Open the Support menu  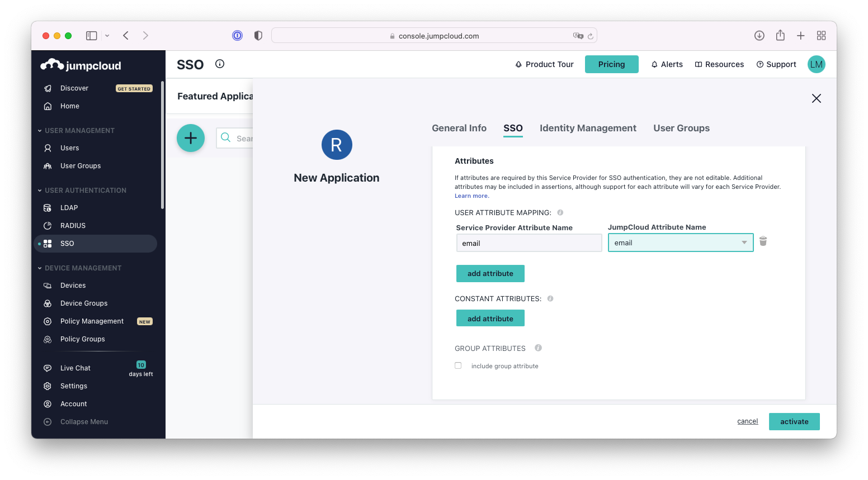click(x=776, y=64)
